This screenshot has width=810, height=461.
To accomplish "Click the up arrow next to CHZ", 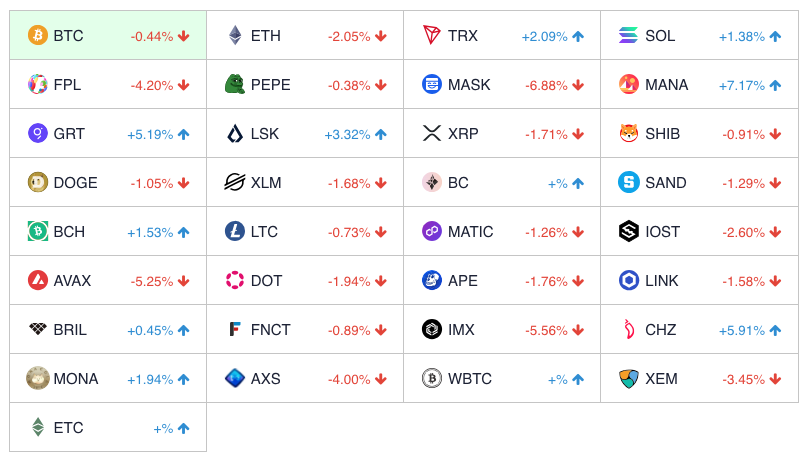I will click(x=775, y=330).
